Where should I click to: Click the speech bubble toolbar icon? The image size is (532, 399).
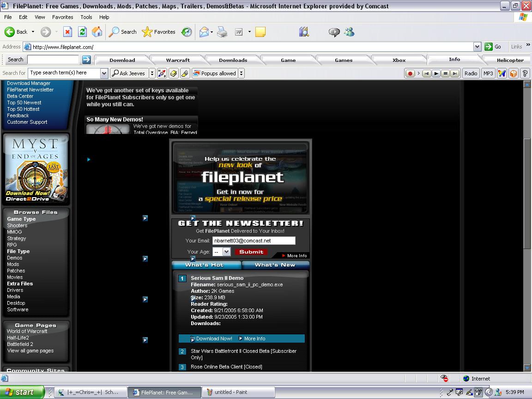pos(334,32)
